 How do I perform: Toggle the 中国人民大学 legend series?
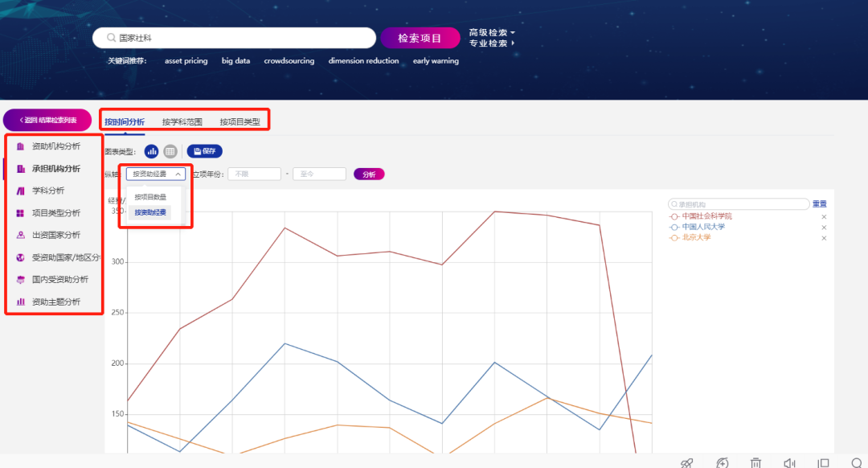pos(702,228)
